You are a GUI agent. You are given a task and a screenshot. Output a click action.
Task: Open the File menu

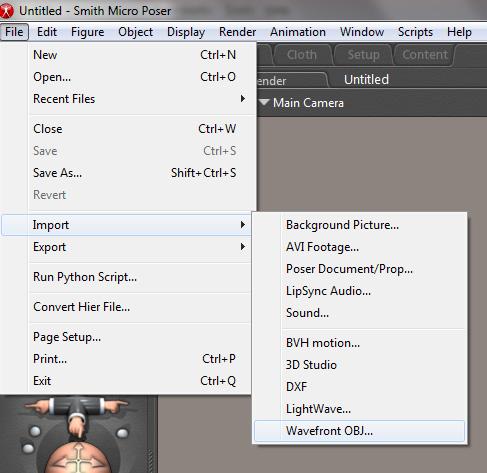tap(14, 32)
